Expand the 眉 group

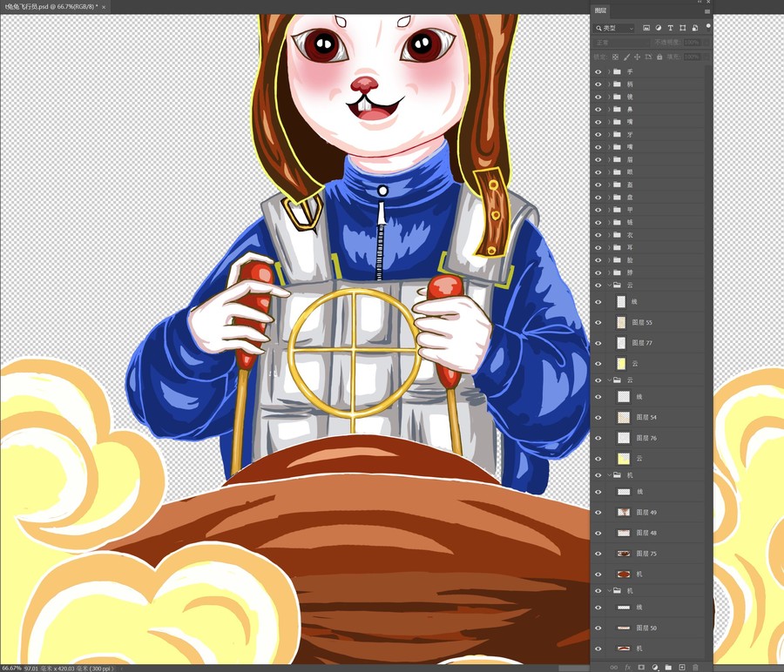(x=609, y=159)
